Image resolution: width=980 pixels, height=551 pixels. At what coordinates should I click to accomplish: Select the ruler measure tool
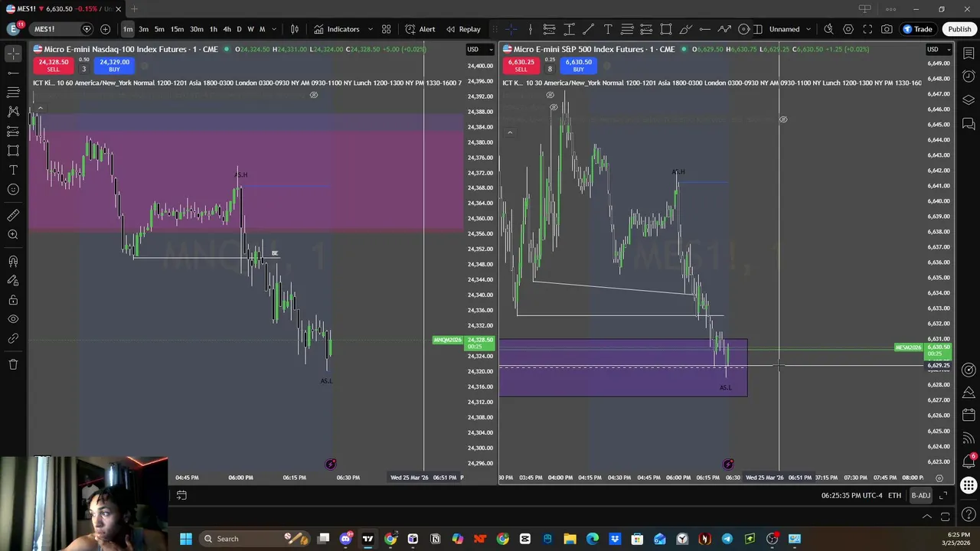pyautogui.click(x=13, y=215)
